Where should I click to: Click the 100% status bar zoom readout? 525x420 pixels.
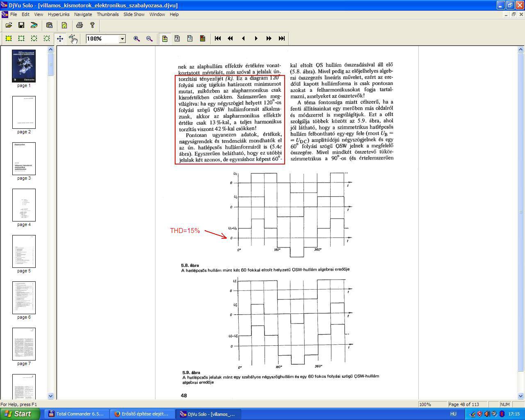(432, 404)
